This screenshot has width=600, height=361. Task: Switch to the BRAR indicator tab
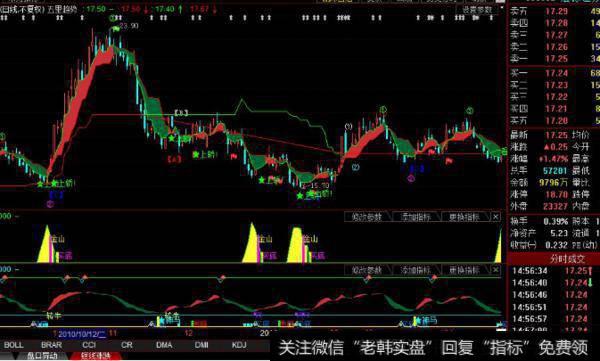(x=52, y=345)
